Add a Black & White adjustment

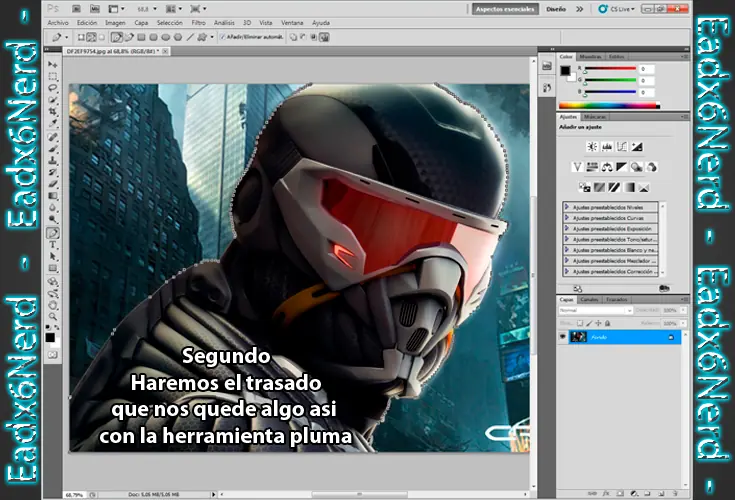tap(622, 167)
